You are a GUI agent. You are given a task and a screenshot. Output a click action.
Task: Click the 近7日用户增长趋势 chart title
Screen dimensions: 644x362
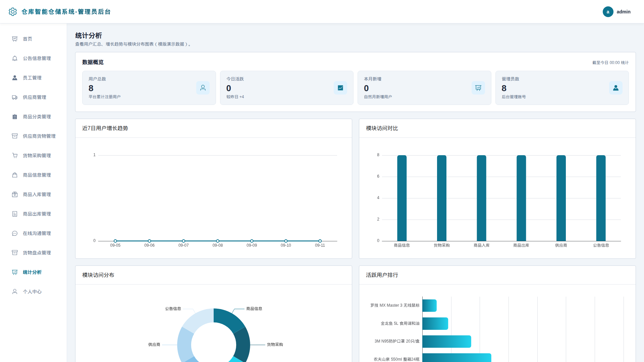105,128
